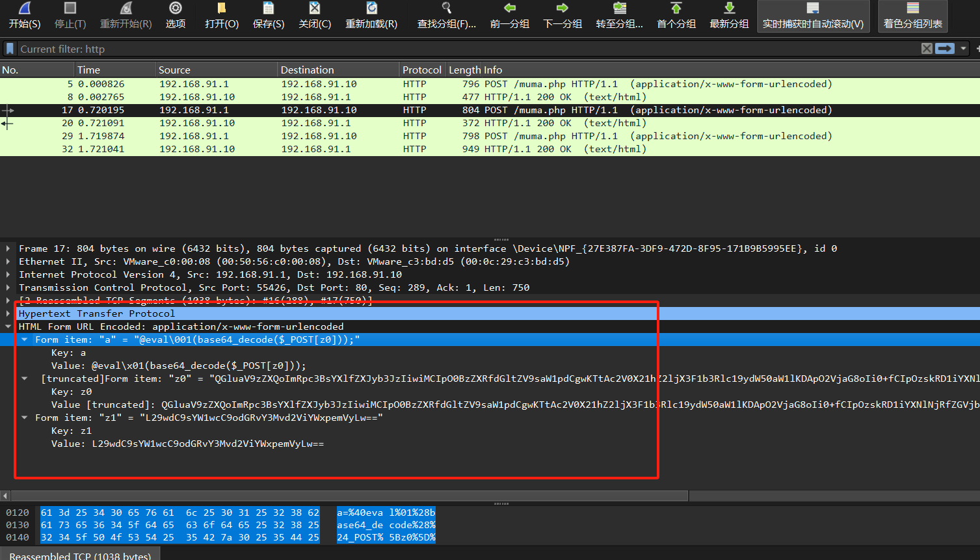Clear the display filter
Screen dimensions: 980x560
point(927,49)
